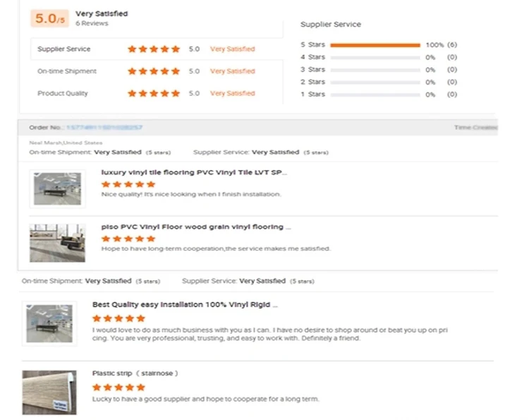529x420 pixels.
Task: Click the '6 Reviews' count text
Action: coord(92,23)
